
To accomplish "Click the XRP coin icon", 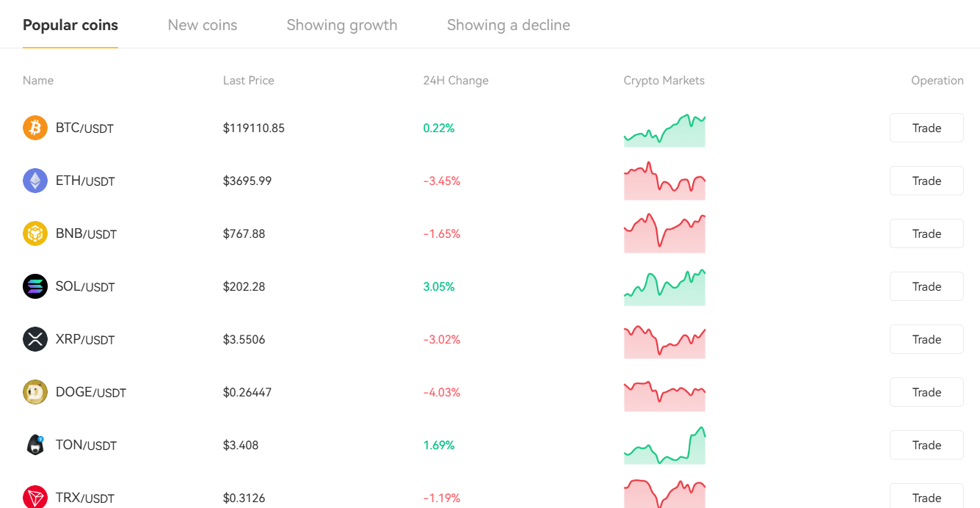I will pos(35,339).
